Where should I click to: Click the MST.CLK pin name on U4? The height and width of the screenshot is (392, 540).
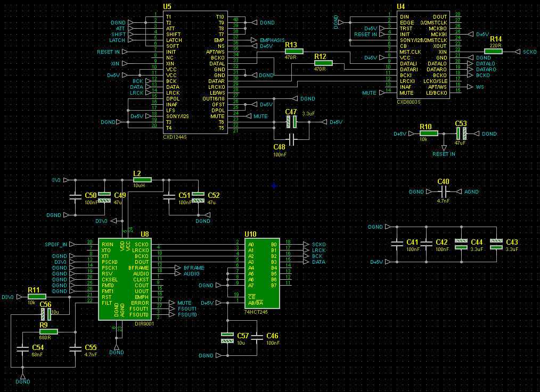tap(411, 52)
